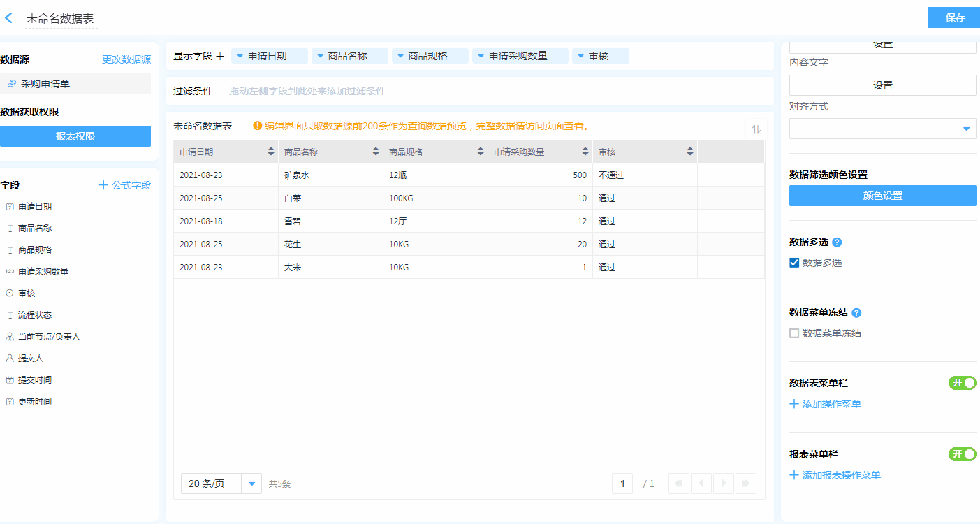
Task: Click the 保存 button
Action: (x=954, y=17)
